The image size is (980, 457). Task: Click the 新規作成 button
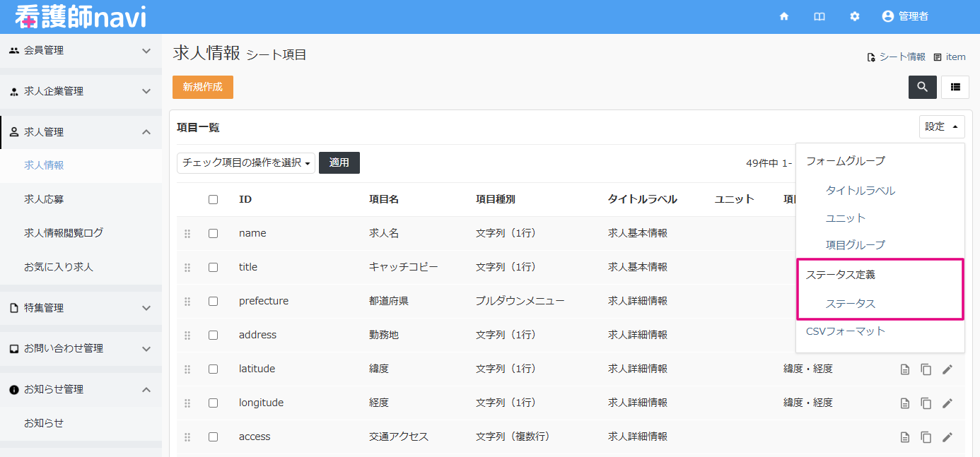pos(203,87)
